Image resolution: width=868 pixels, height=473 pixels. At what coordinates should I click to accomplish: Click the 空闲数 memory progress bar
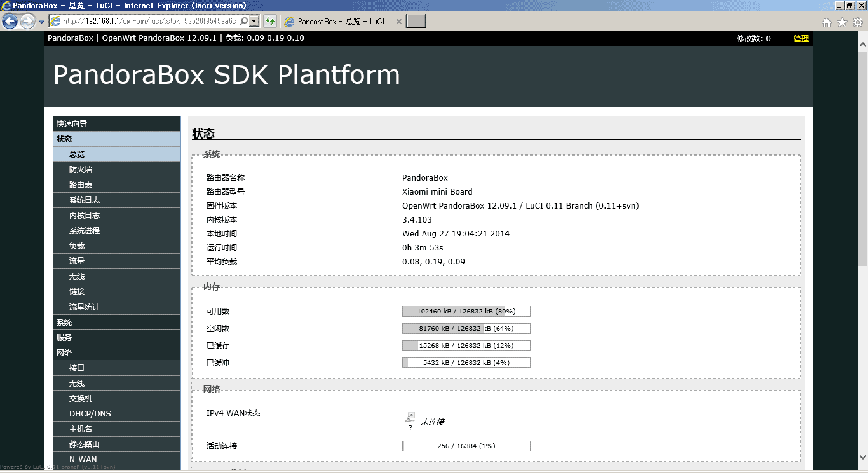(x=466, y=329)
